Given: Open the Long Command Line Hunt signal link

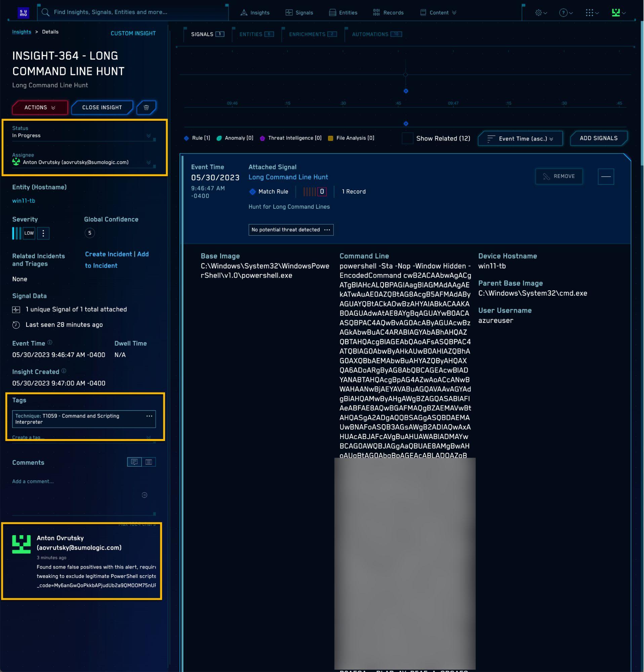Looking at the screenshot, I should 288,177.
